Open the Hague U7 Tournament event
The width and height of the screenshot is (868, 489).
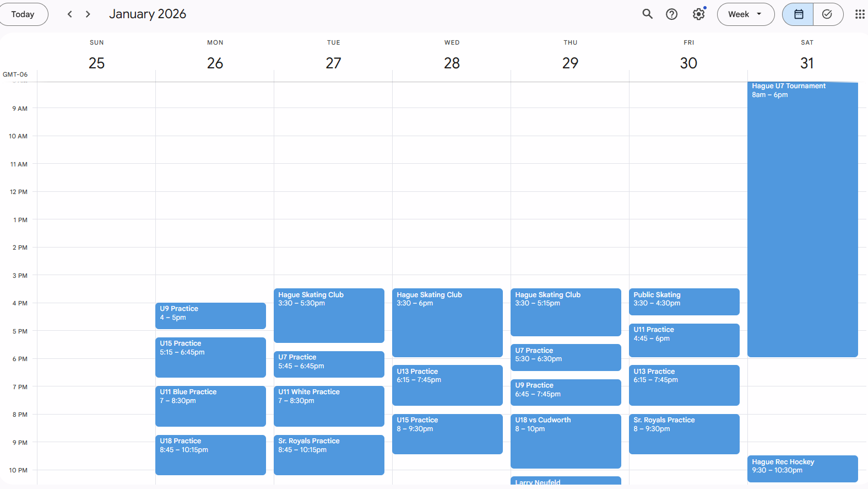[802, 221]
